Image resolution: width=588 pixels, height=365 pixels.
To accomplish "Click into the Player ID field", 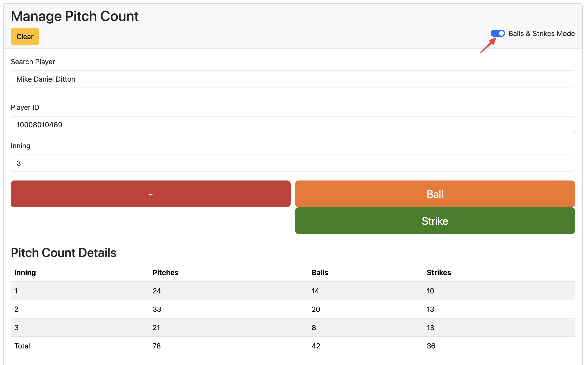I will coord(292,125).
